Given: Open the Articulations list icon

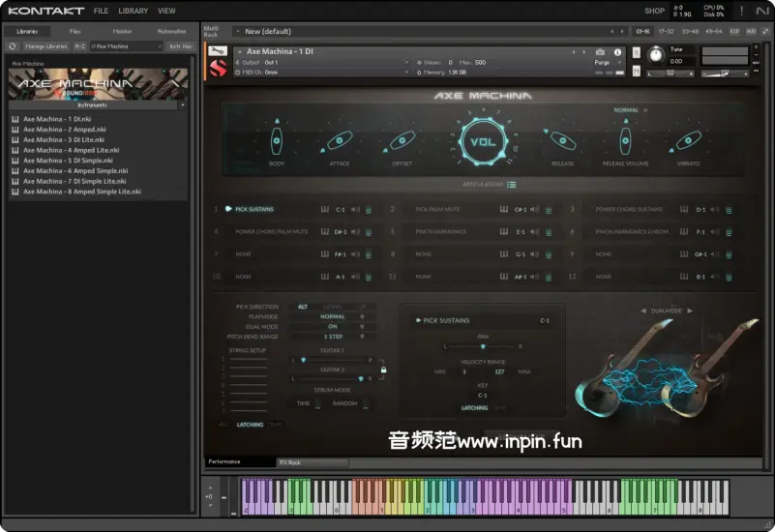Looking at the screenshot, I should [512, 184].
